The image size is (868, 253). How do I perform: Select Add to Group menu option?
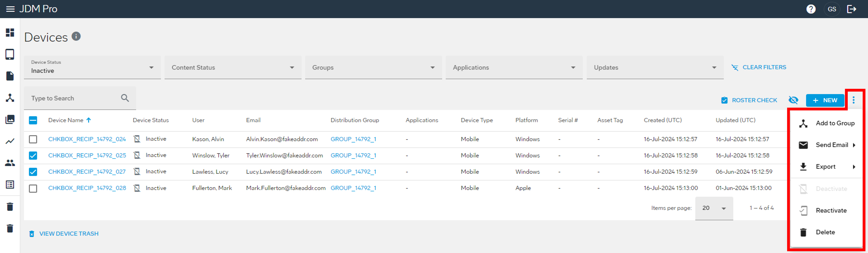pyautogui.click(x=826, y=123)
